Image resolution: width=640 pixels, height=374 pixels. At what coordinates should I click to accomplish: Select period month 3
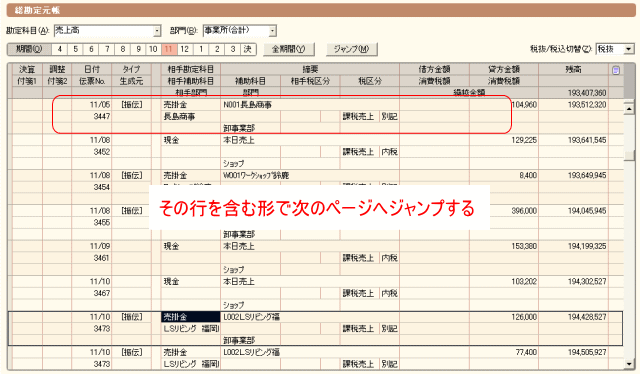233,49
